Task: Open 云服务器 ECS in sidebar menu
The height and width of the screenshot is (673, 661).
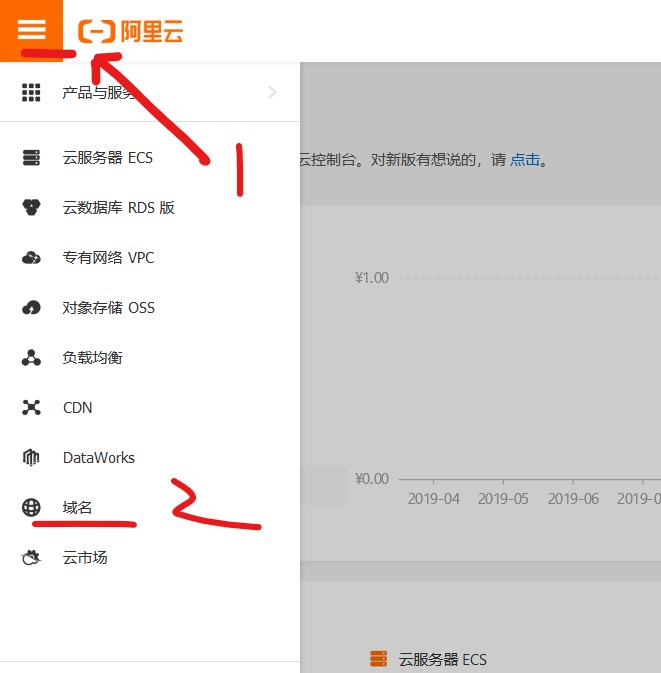Action: click(x=108, y=158)
